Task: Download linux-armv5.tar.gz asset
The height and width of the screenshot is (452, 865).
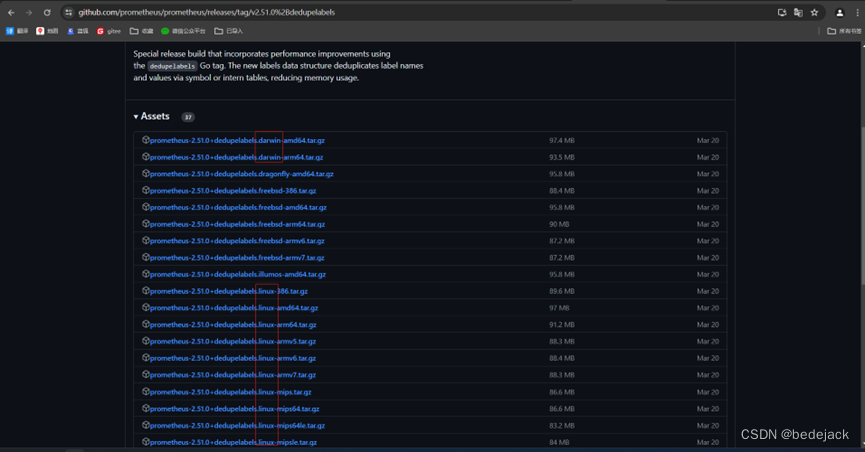Action: (233, 342)
